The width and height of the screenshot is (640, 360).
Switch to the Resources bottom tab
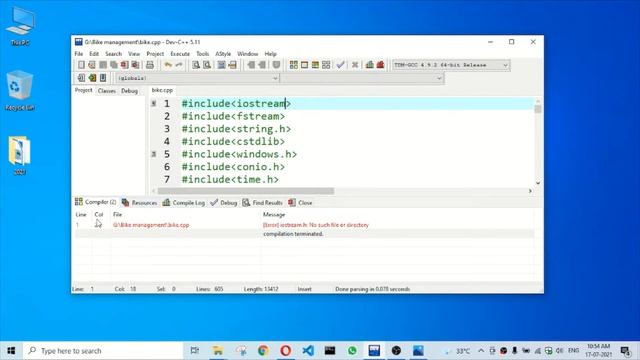point(140,202)
